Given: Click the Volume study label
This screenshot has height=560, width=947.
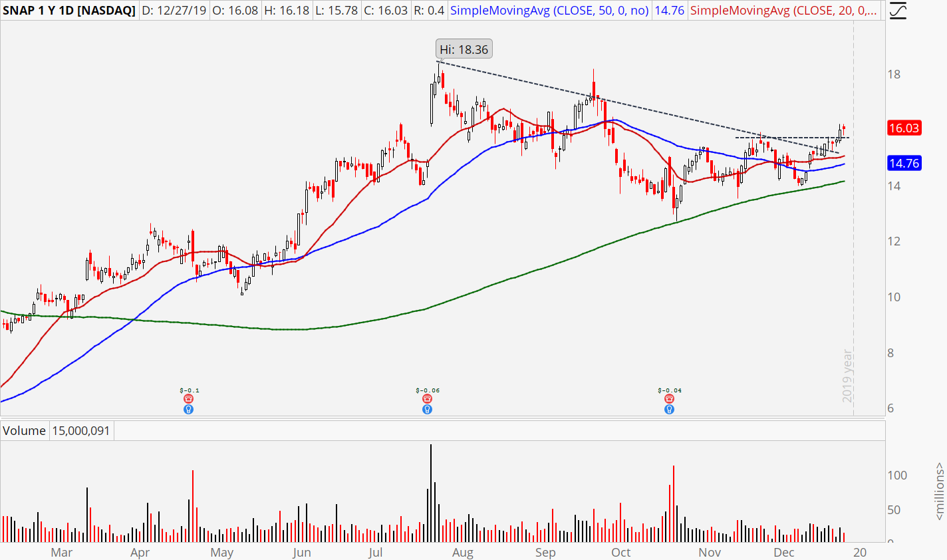Looking at the screenshot, I should click(24, 431).
